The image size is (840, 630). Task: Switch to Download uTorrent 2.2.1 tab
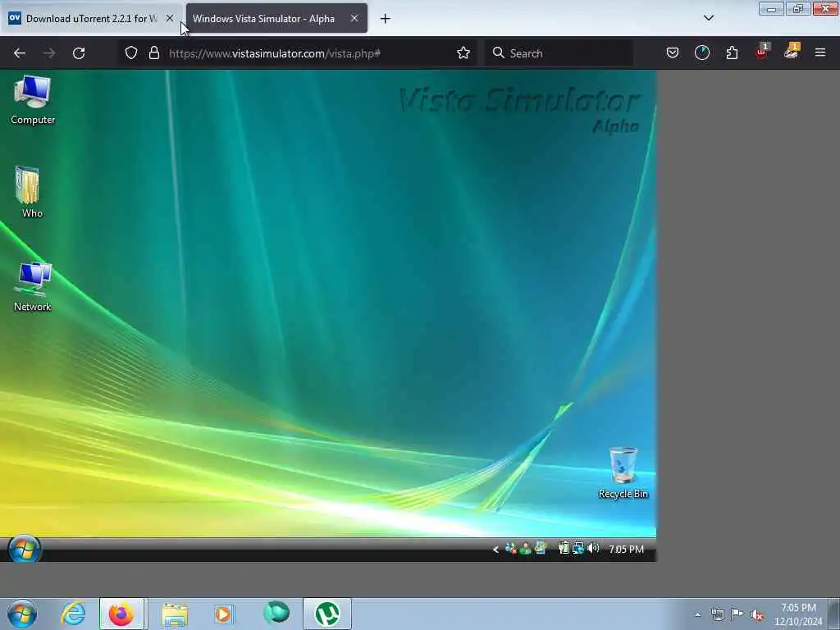(91, 19)
